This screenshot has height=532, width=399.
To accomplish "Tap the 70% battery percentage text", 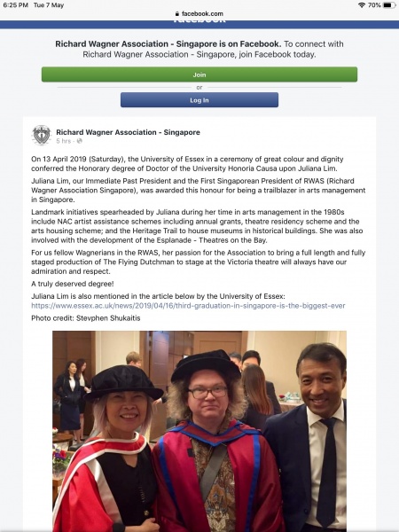I will (374, 5).
